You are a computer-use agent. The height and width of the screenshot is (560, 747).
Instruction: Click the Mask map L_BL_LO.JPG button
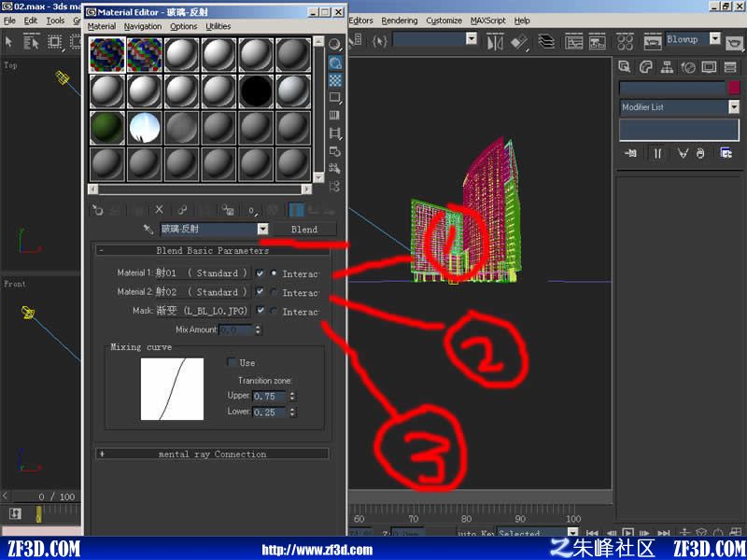tap(203, 311)
